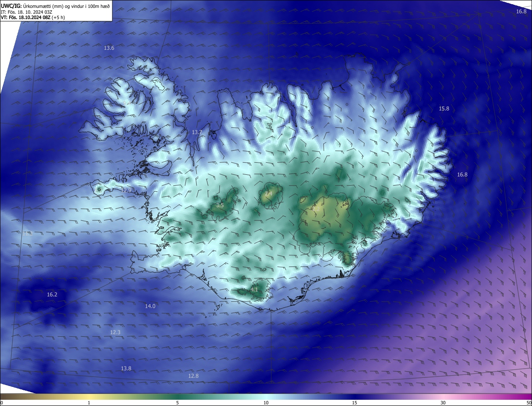The height and width of the screenshot is (406, 532).
Task: Click the 12.3 value label
Action: pos(115,332)
